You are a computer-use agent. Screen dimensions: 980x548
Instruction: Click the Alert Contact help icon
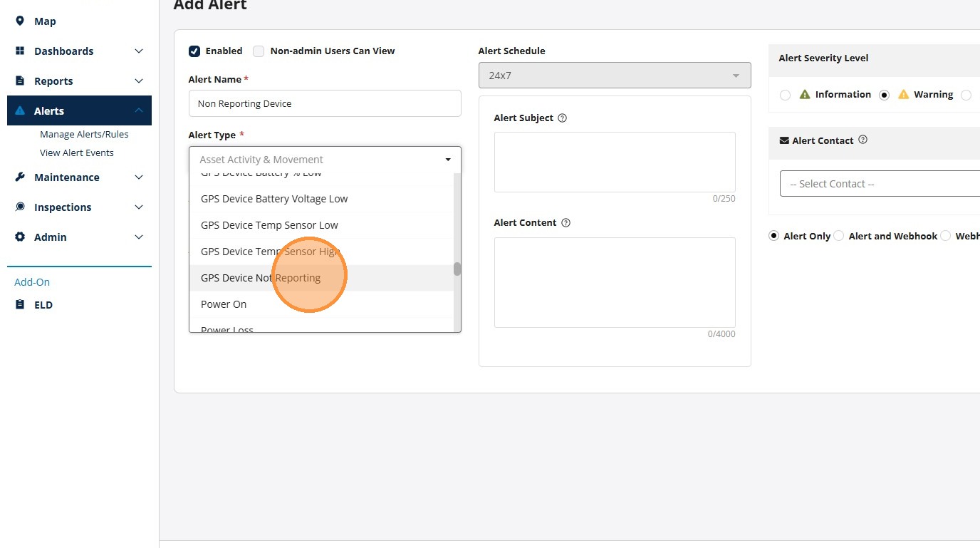(863, 140)
